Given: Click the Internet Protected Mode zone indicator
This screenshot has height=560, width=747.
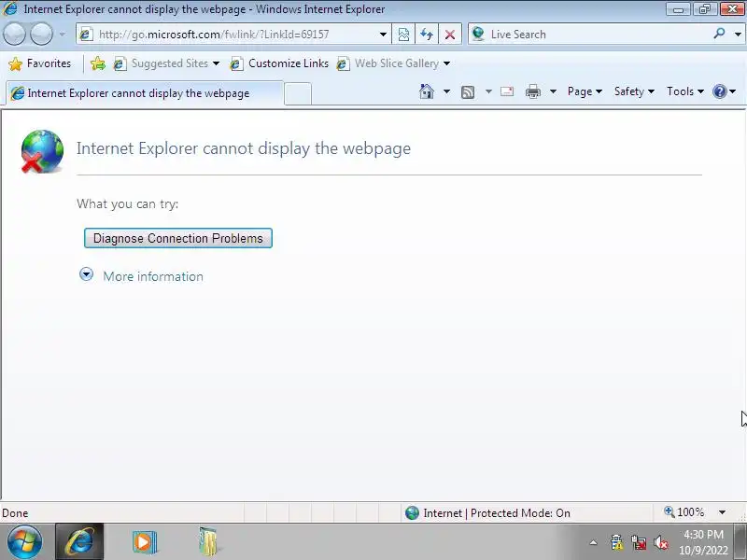Looking at the screenshot, I should tap(487, 512).
